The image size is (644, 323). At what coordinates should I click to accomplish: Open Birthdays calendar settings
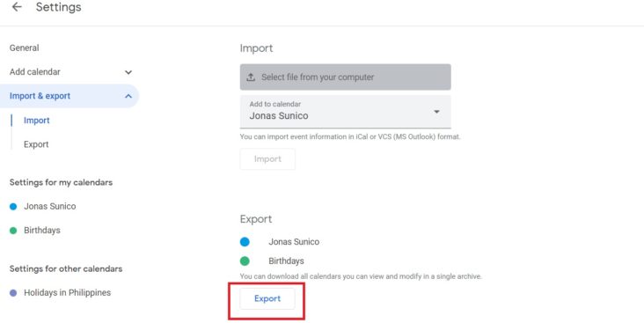(42, 230)
